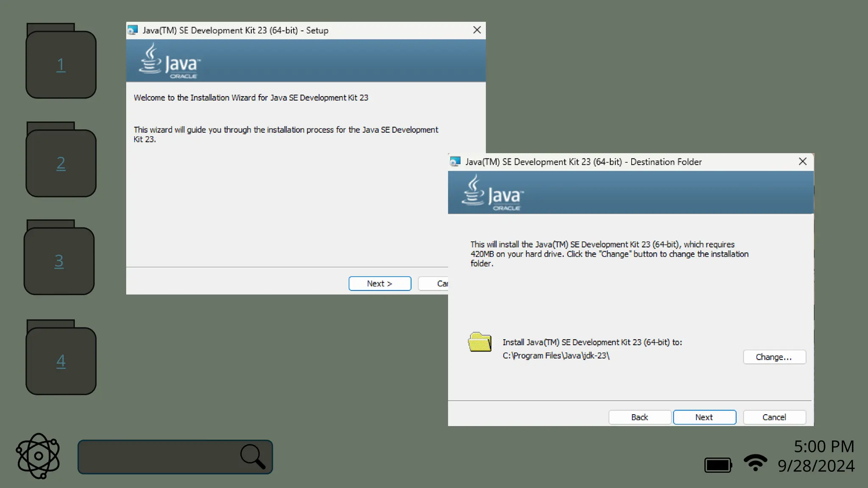
Task: Open desktop folder labeled 2
Action: pyautogui.click(x=61, y=159)
